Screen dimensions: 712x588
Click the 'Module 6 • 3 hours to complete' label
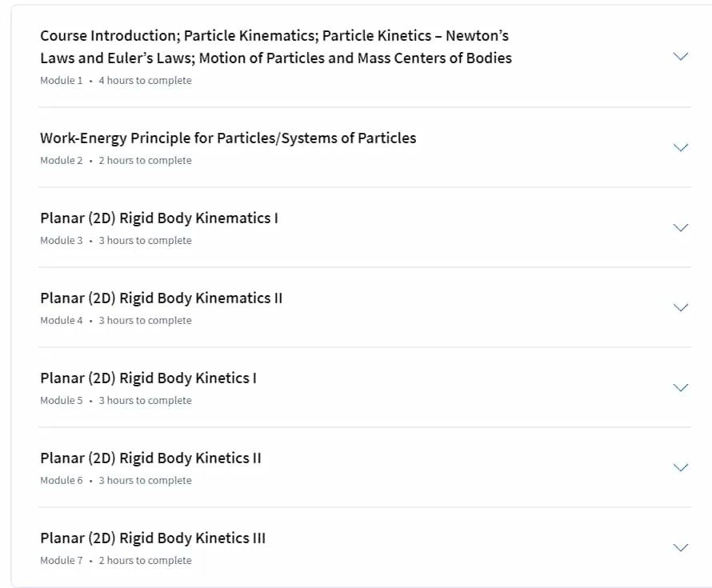coord(116,480)
